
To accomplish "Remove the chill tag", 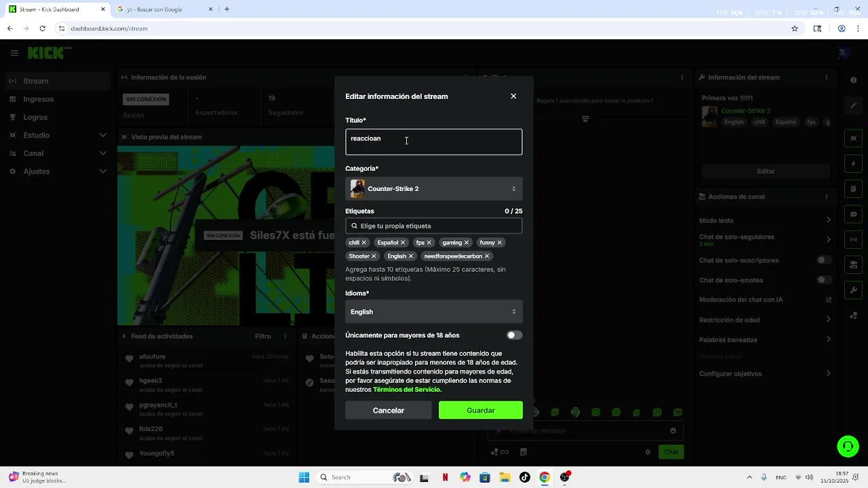I will (x=364, y=243).
